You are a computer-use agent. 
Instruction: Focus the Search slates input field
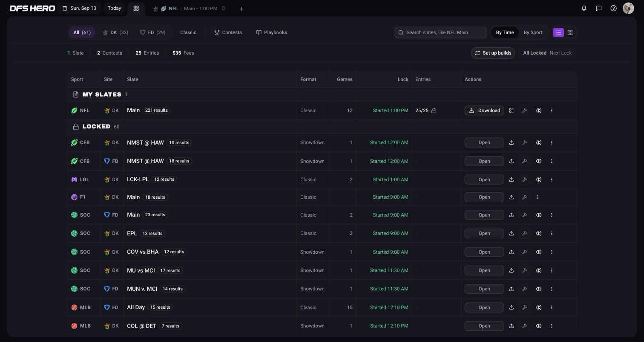440,32
